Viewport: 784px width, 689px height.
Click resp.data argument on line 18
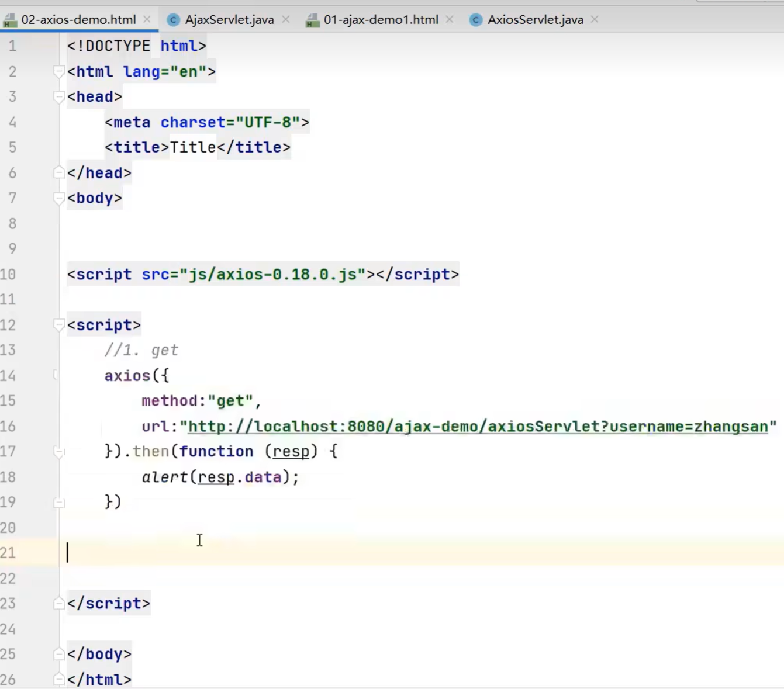(240, 477)
